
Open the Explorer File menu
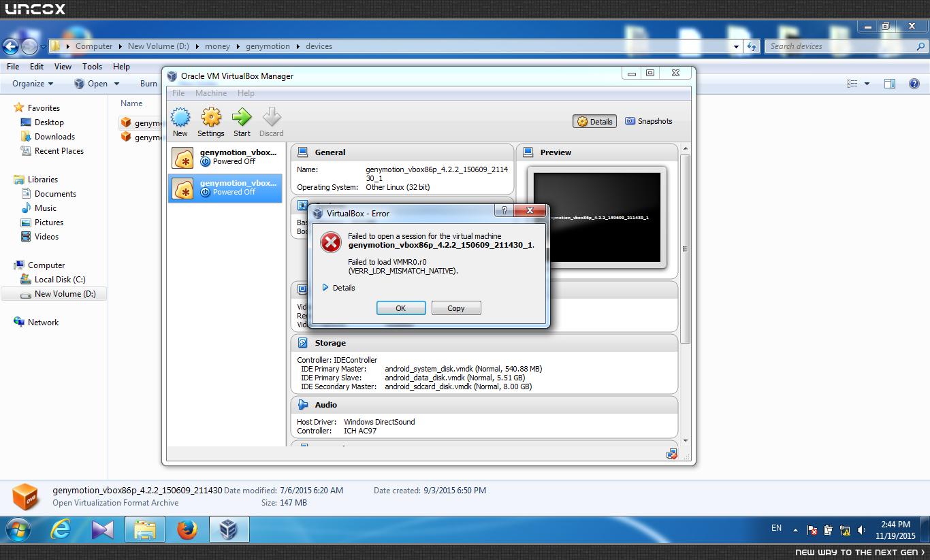(x=13, y=67)
